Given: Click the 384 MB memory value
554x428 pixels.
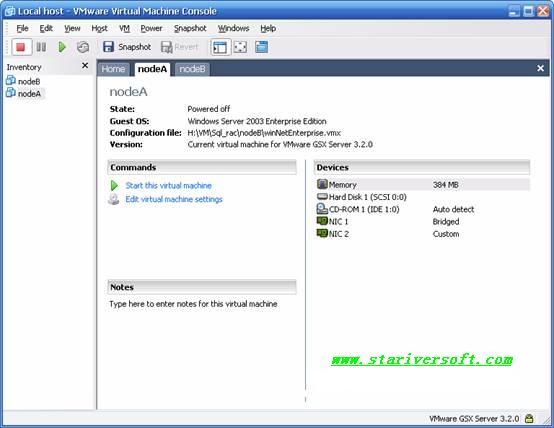Looking at the screenshot, I should coord(446,185).
